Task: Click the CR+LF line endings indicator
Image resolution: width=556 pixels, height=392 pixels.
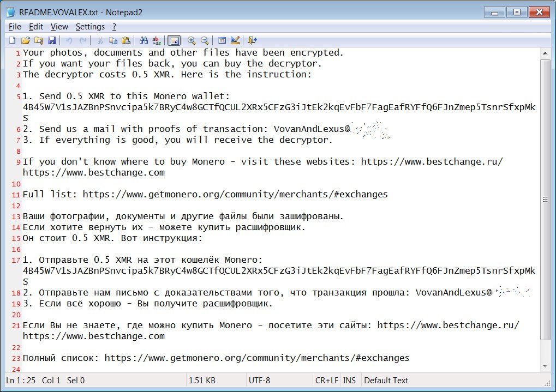Action: [x=326, y=381]
